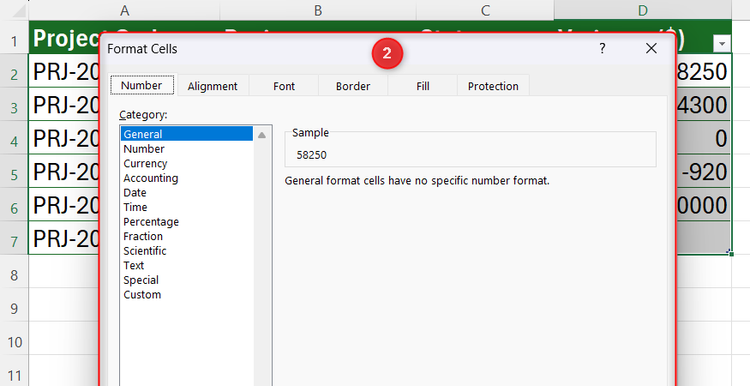Click the Category list scroll up arrow
The image size is (750, 386).
(x=262, y=135)
